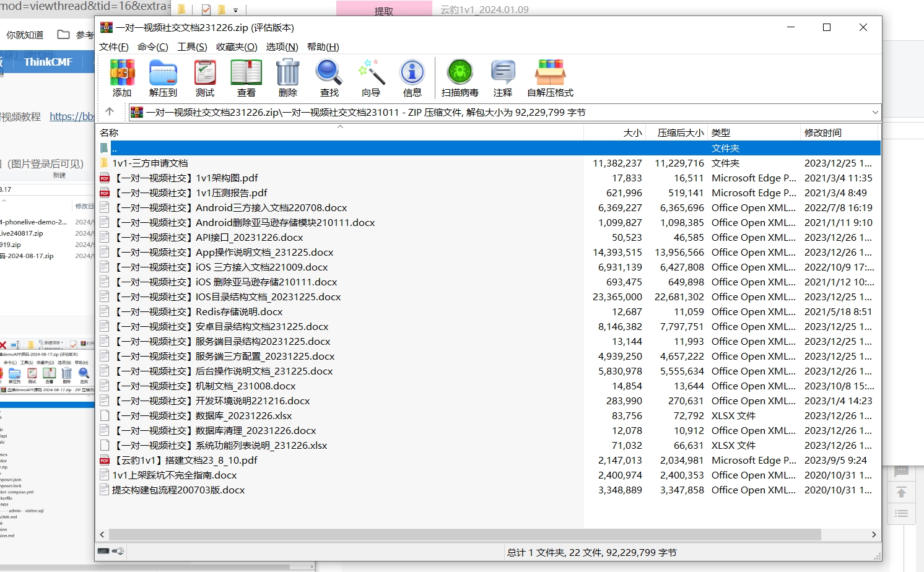Click the 查找 (Find) magnifier icon
This screenshot has width=924, height=572.
[x=329, y=72]
